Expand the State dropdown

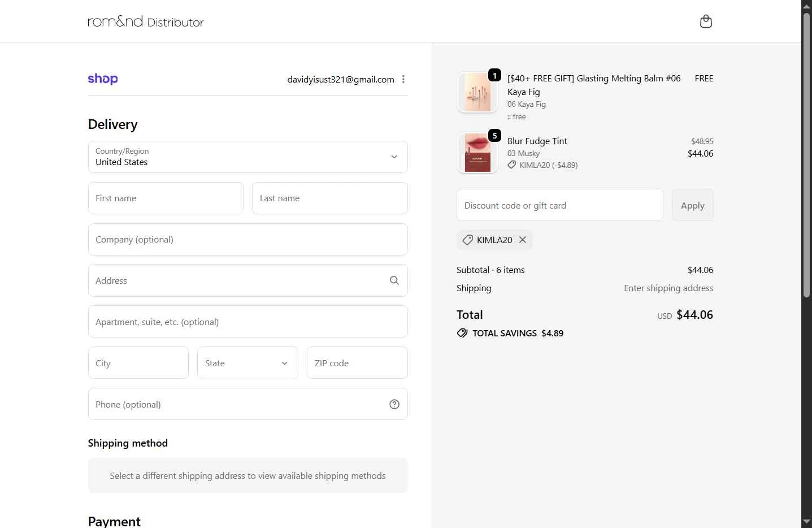(247, 363)
